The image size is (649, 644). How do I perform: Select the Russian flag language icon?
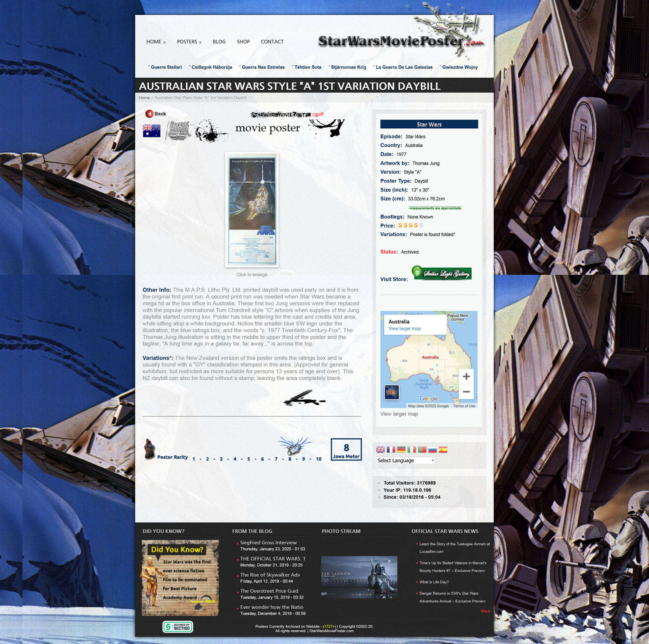[x=432, y=449]
